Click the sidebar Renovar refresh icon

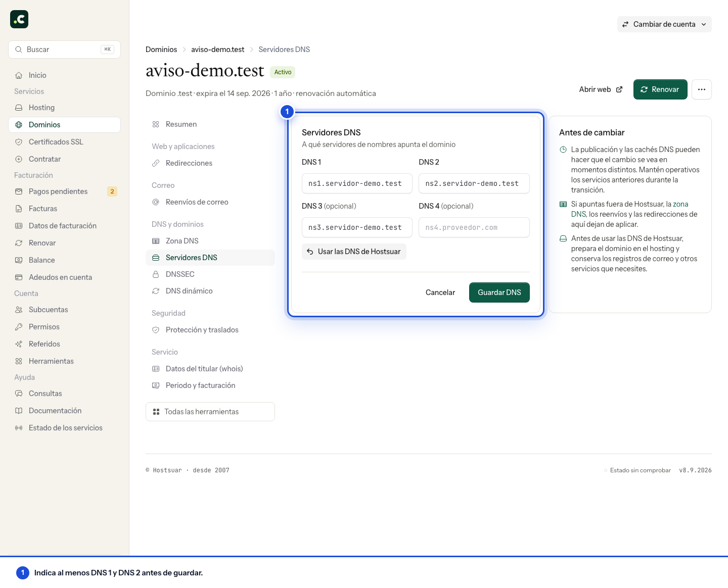pyautogui.click(x=19, y=243)
